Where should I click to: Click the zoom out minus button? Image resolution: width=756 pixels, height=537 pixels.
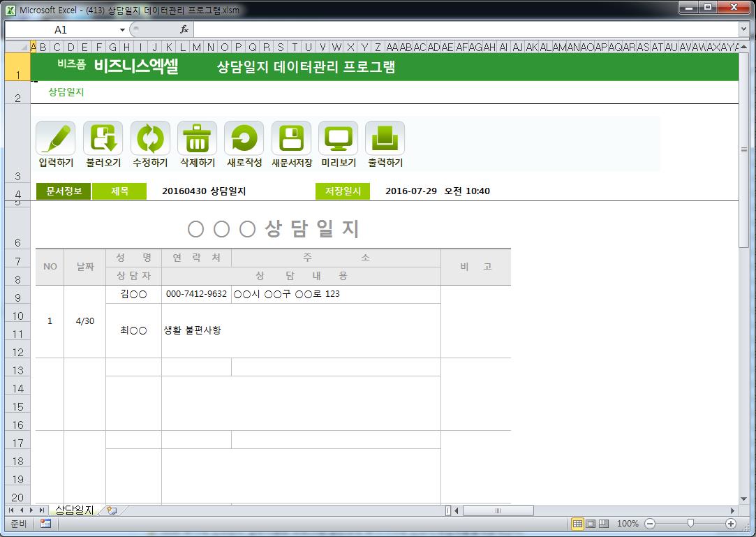pyautogui.click(x=650, y=524)
